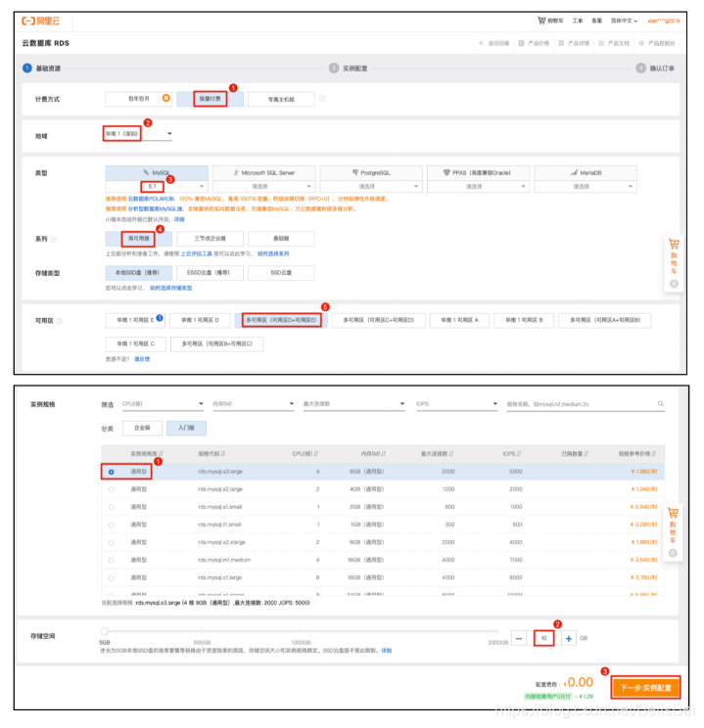The image size is (704, 728).
Task: Open 如何选择系列 help link
Action: [273, 253]
